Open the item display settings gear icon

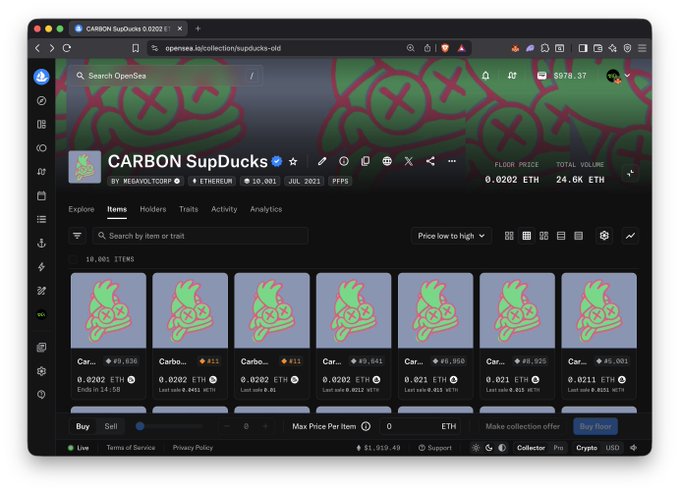pyautogui.click(x=604, y=236)
